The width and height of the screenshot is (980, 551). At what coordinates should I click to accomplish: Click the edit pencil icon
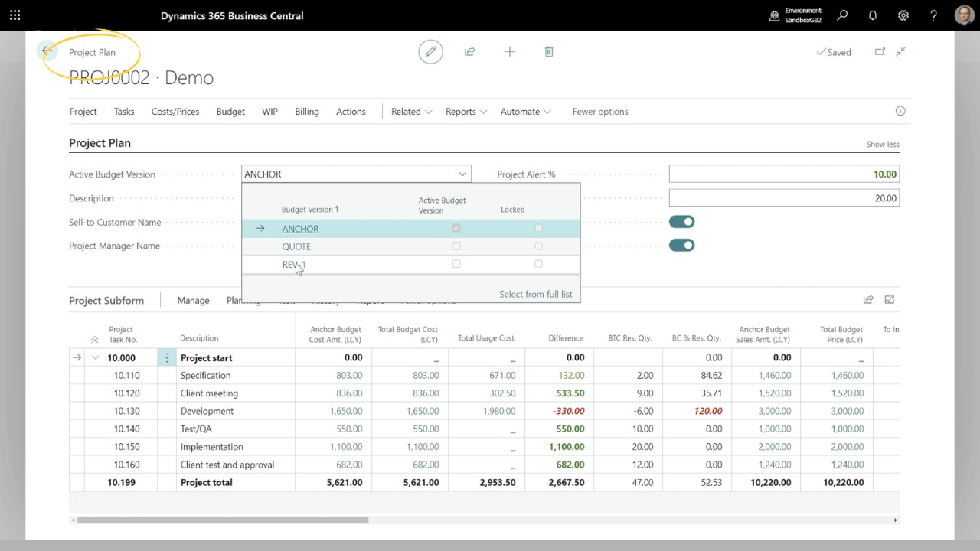[430, 51]
